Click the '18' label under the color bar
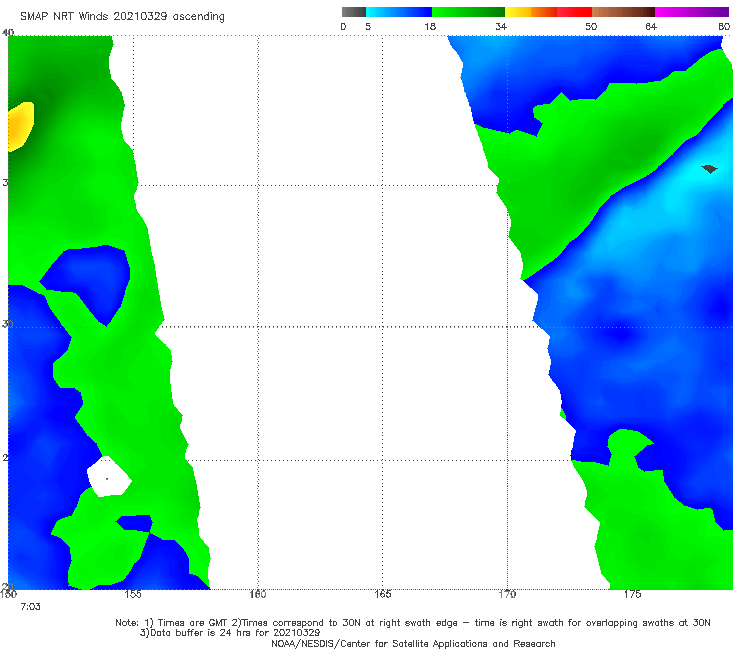The image size is (740, 650). point(430,27)
